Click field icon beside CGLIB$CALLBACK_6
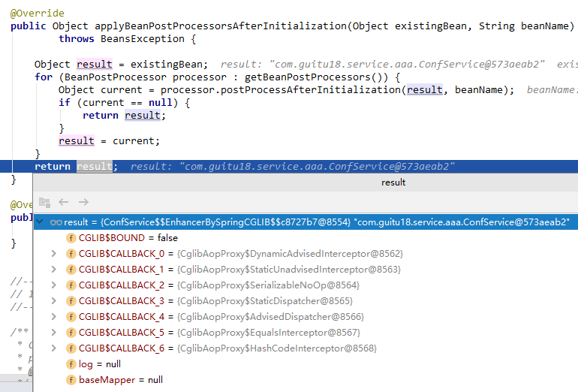Image resolution: width=578 pixels, height=392 pixels. click(x=71, y=348)
